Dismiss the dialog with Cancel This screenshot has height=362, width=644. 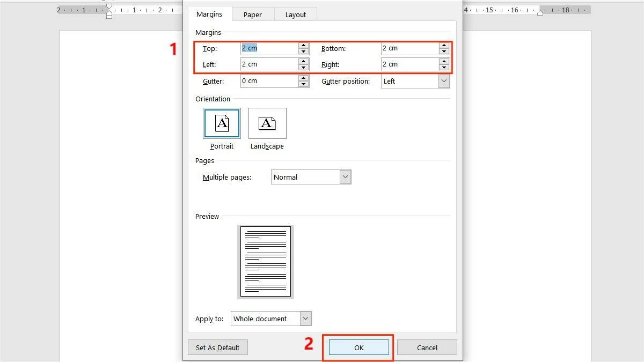427,347
